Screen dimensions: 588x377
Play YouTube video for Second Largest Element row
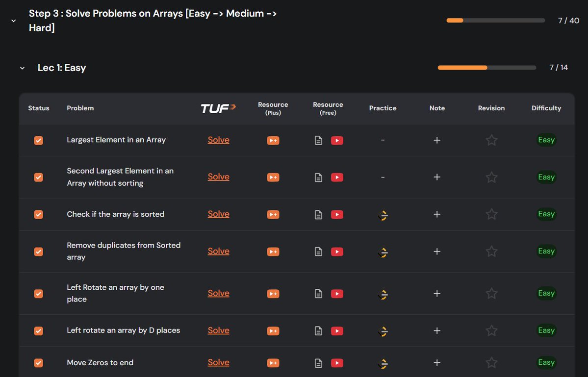[337, 177]
